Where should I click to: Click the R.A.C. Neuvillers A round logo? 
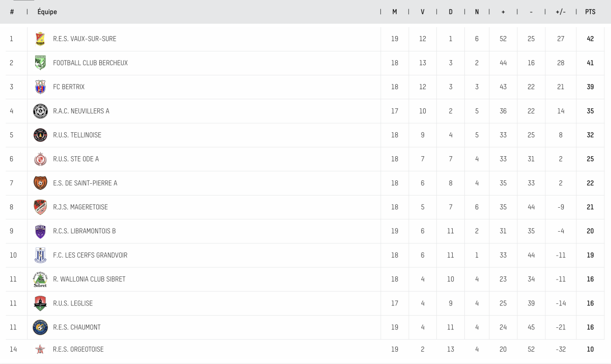[x=40, y=111]
